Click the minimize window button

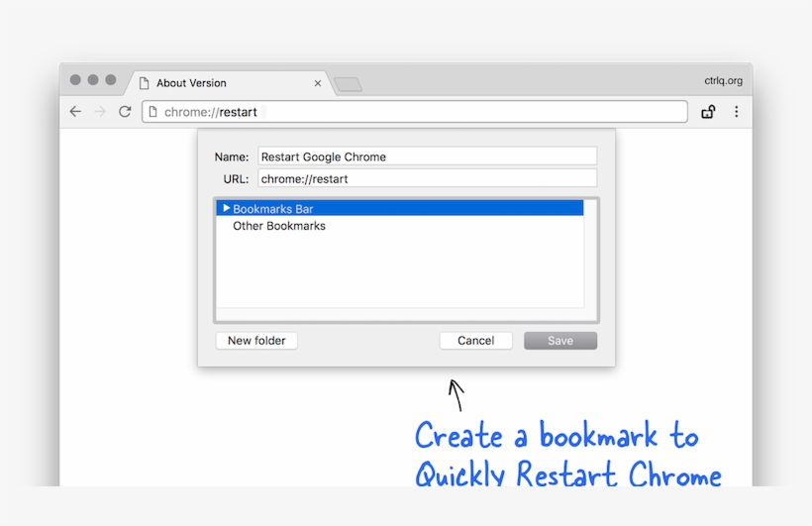tap(93, 79)
